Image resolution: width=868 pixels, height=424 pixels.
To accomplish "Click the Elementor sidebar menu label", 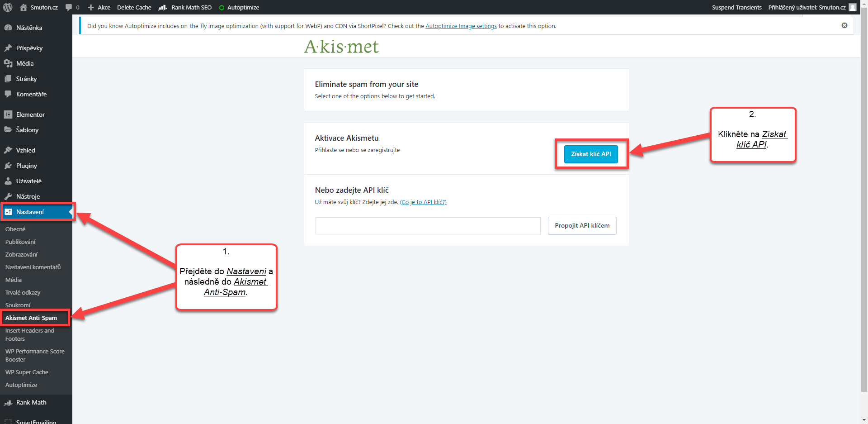I will click(30, 114).
